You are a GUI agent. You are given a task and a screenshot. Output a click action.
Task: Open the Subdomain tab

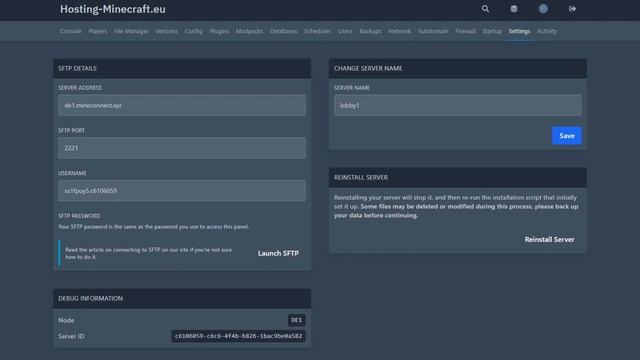433,31
